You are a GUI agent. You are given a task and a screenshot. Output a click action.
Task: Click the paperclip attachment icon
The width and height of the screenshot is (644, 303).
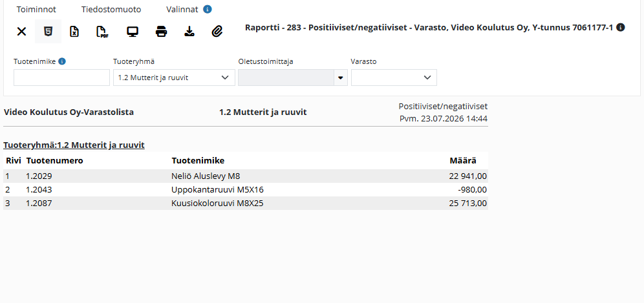coord(217,32)
